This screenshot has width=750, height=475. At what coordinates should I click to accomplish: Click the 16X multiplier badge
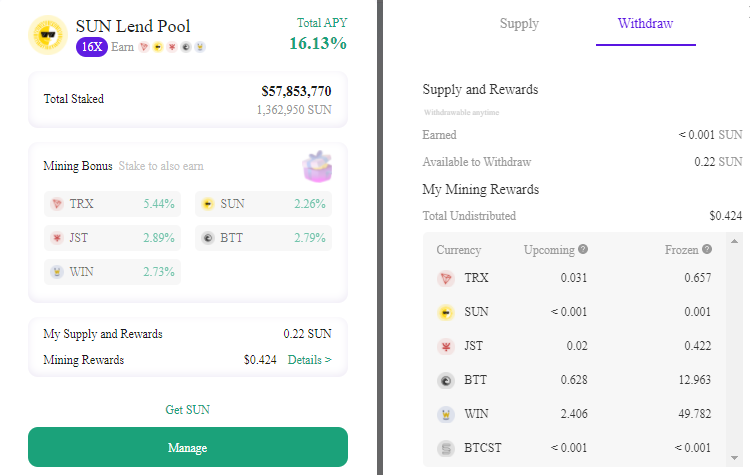pyautogui.click(x=92, y=47)
